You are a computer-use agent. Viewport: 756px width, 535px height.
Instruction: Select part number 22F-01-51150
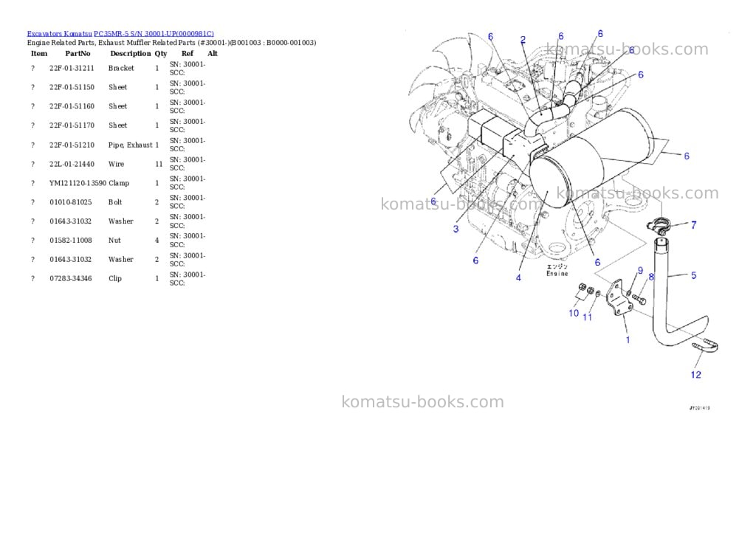[x=72, y=87]
